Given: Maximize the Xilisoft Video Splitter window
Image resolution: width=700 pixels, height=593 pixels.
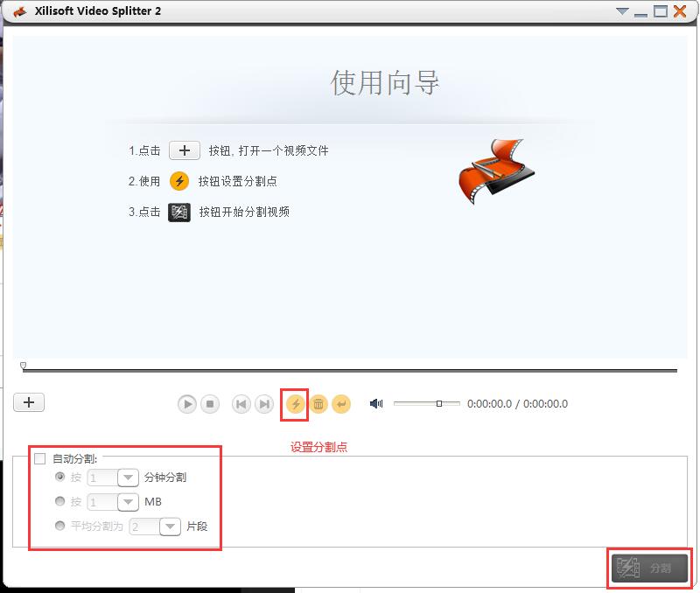Looking at the screenshot, I should (661, 11).
